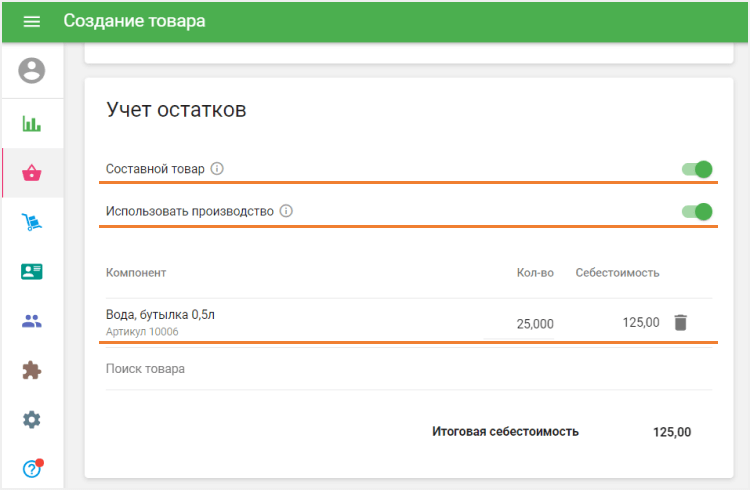Open the user profile avatar icon
The width and height of the screenshot is (750, 490).
(x=32, y=70)
